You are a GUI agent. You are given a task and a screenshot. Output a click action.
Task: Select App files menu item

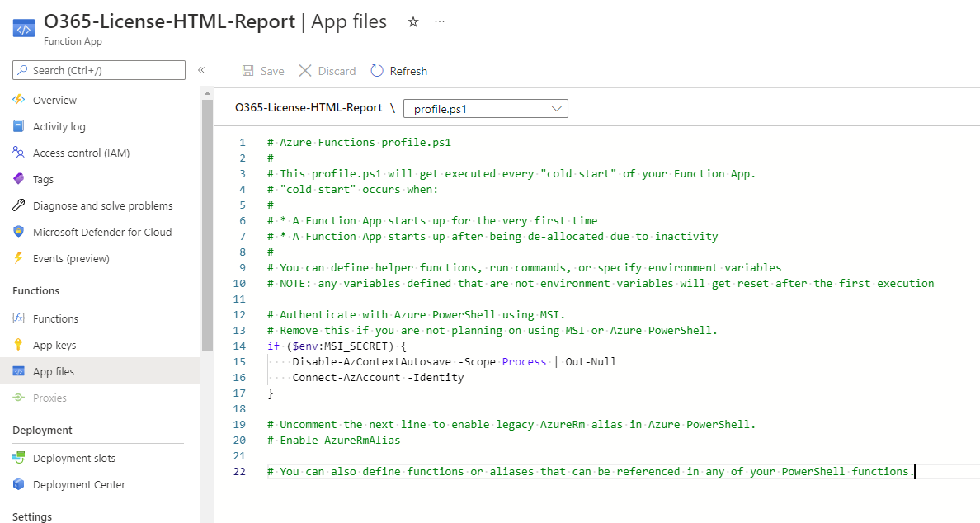click(x=54, y=371)
